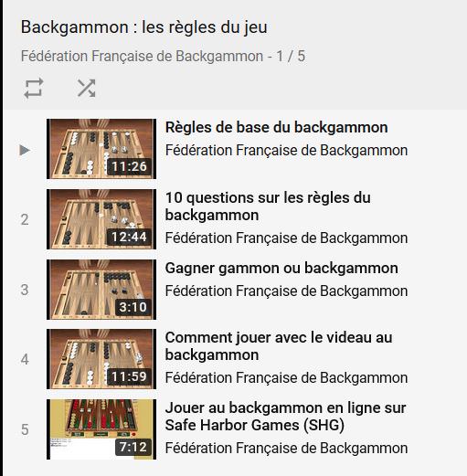The image size is (467, 476).
Task: Select playlist item number 2
Action: point(25,219)
